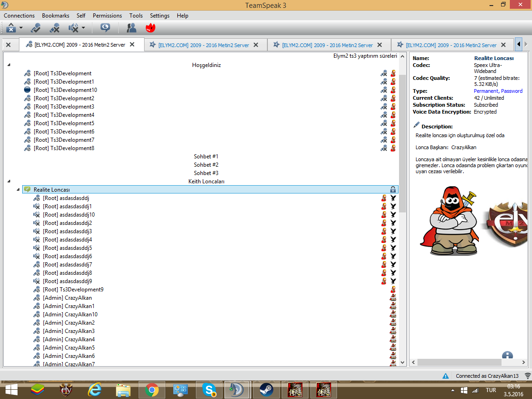
Task: Collapse the Keith Loncaları channel group
Action: click(9, 181)
